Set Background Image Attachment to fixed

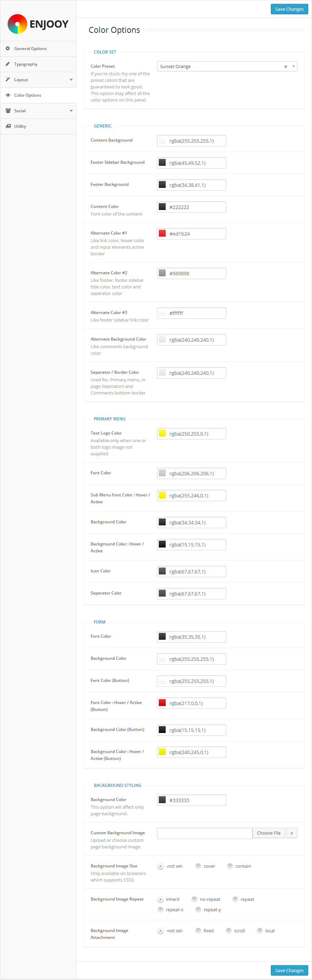point(198,931)
